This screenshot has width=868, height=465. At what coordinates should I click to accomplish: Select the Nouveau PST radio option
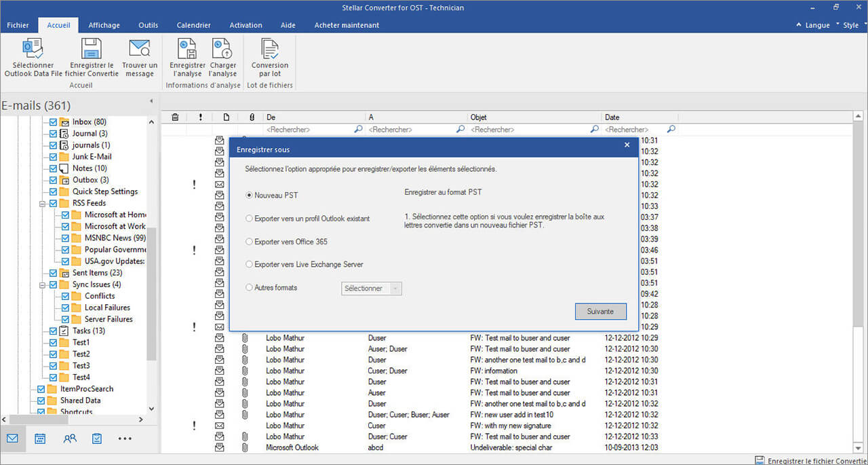pyautogui.click(x=250, y=195)
